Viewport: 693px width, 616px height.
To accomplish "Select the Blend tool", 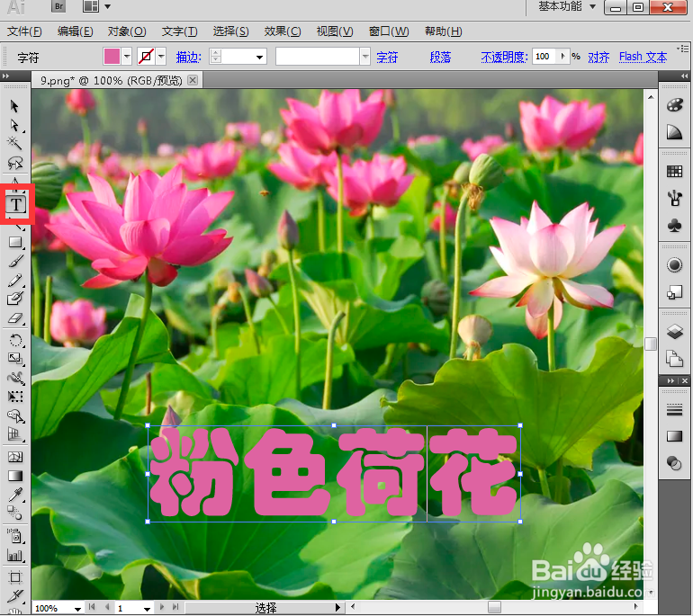I will coord(15,513).
